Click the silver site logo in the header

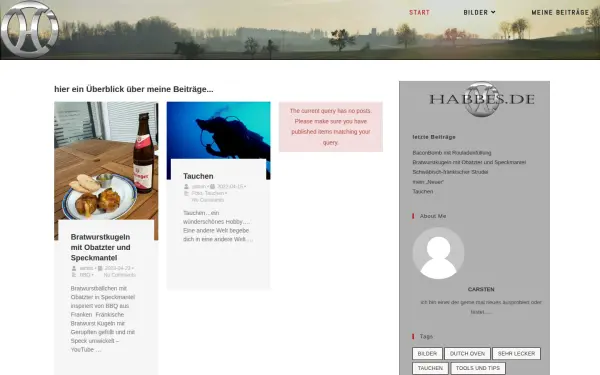(x=29, y=29)
